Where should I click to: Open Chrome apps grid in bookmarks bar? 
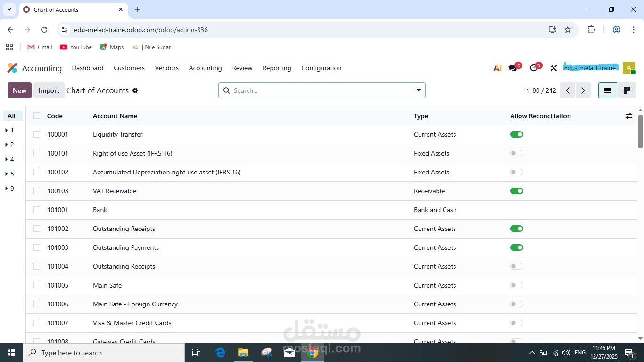click(9, 47)
